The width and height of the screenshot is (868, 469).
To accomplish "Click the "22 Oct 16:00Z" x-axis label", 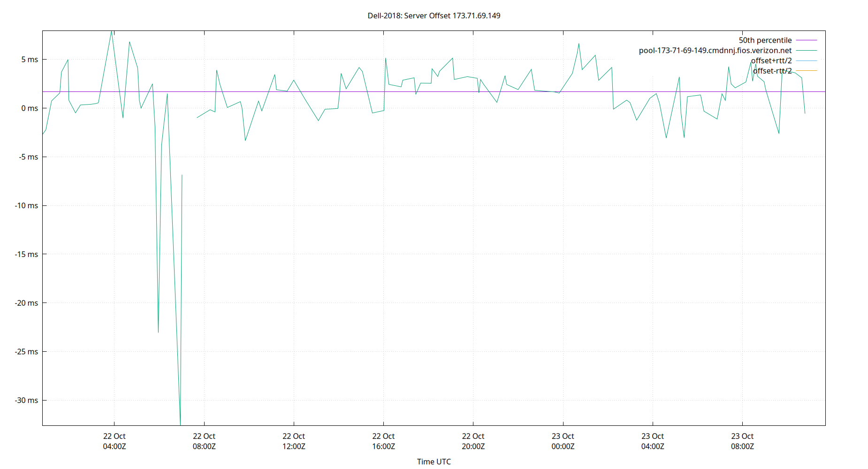I will [383, 441].
